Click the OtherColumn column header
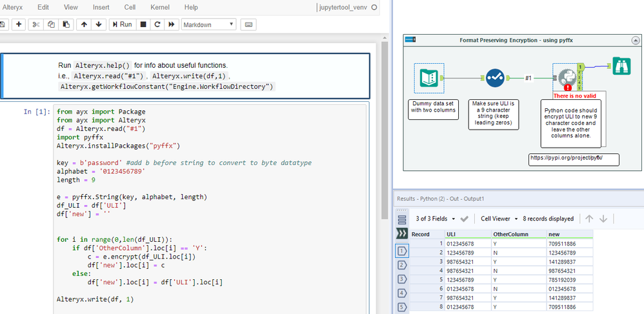Screen dimensions: 644x314 519,234
